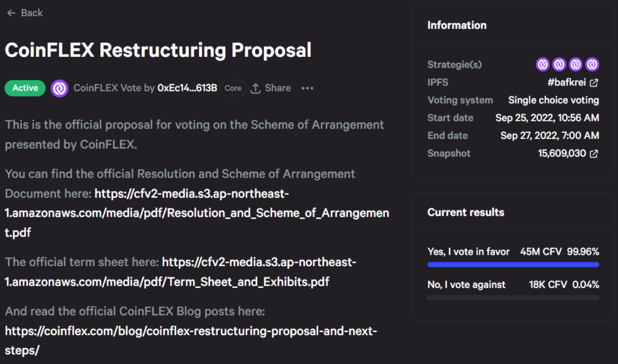Click the third strategy icon
This screenshot has width=618, height=364.
pos(575,65)
